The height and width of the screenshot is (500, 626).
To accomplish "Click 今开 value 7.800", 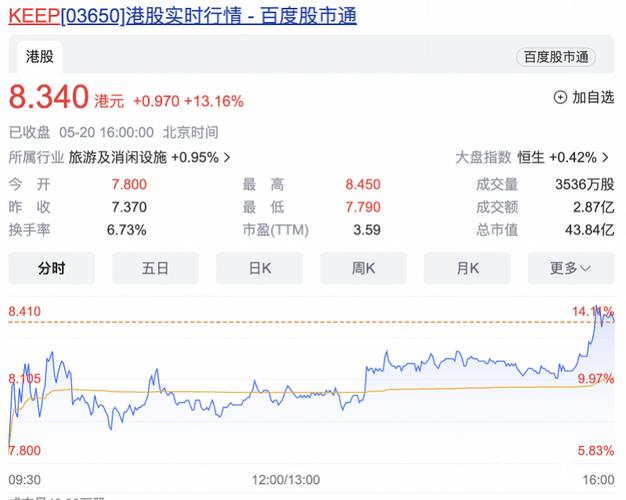I will [129, 185].
